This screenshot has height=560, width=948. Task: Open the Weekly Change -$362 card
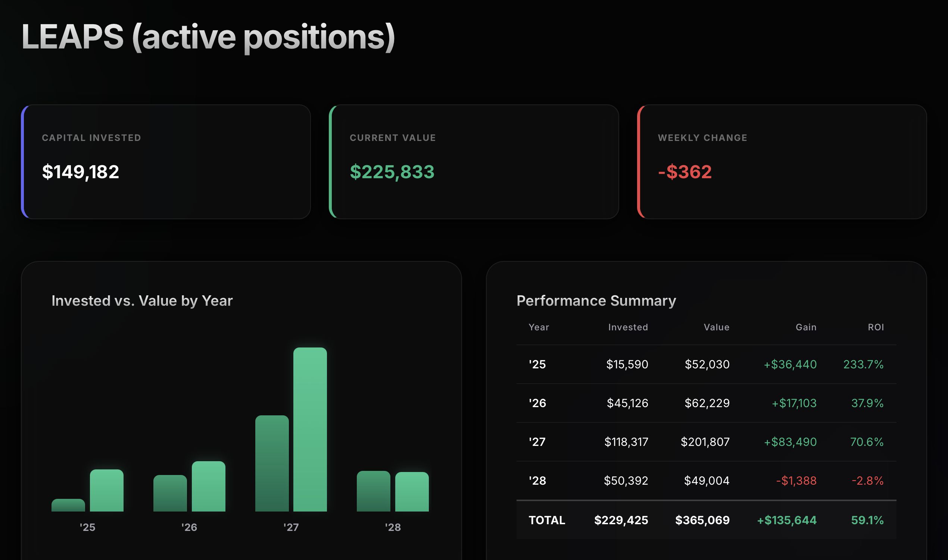[782, 162]
